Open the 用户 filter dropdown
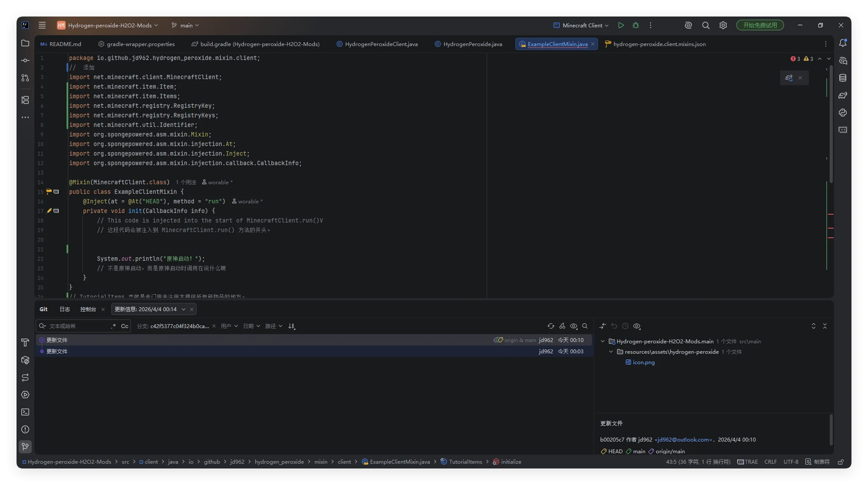 coord(229,326)
